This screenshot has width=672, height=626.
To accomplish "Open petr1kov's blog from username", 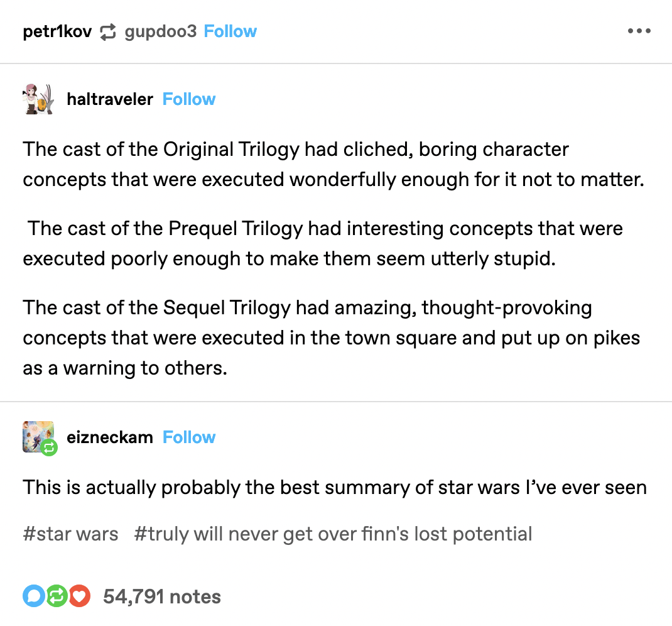I will coord(57,31).
